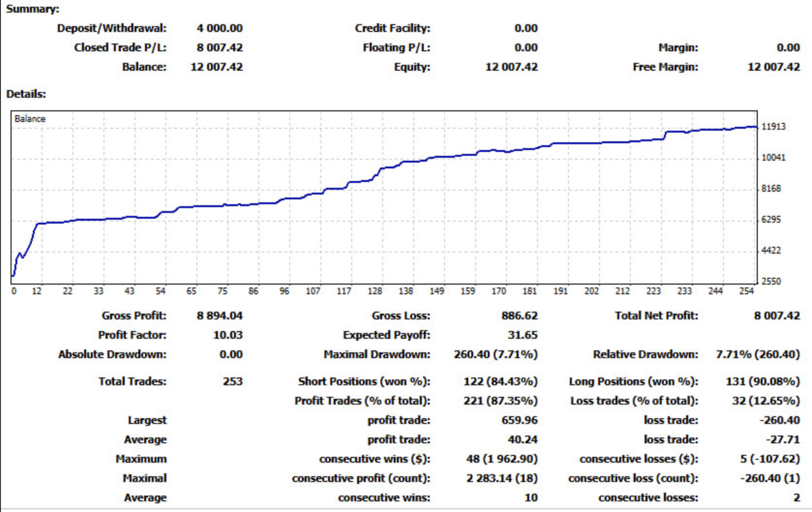Click trade number "254" on the horizontal axis
812x512 pixels.
(746, 291)
